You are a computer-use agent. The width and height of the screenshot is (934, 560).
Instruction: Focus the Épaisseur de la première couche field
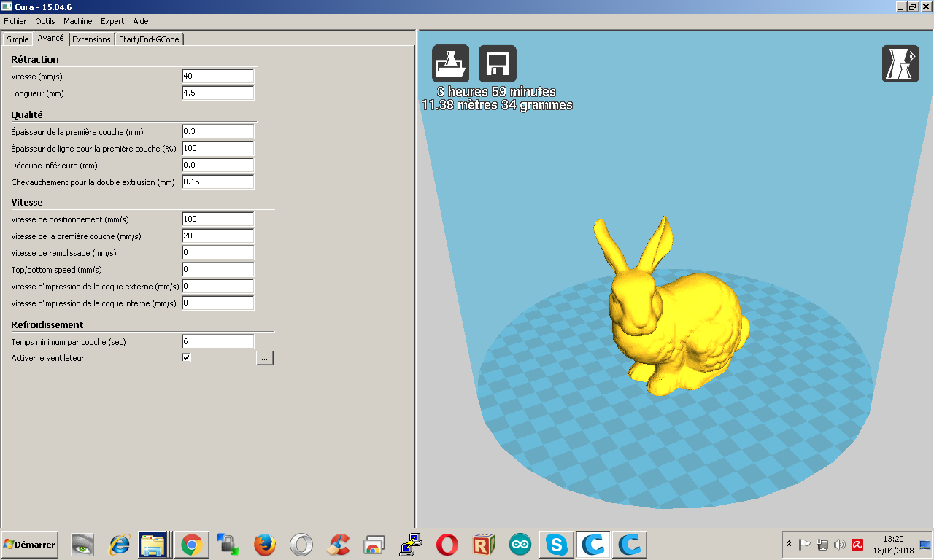tap(218, 131)
